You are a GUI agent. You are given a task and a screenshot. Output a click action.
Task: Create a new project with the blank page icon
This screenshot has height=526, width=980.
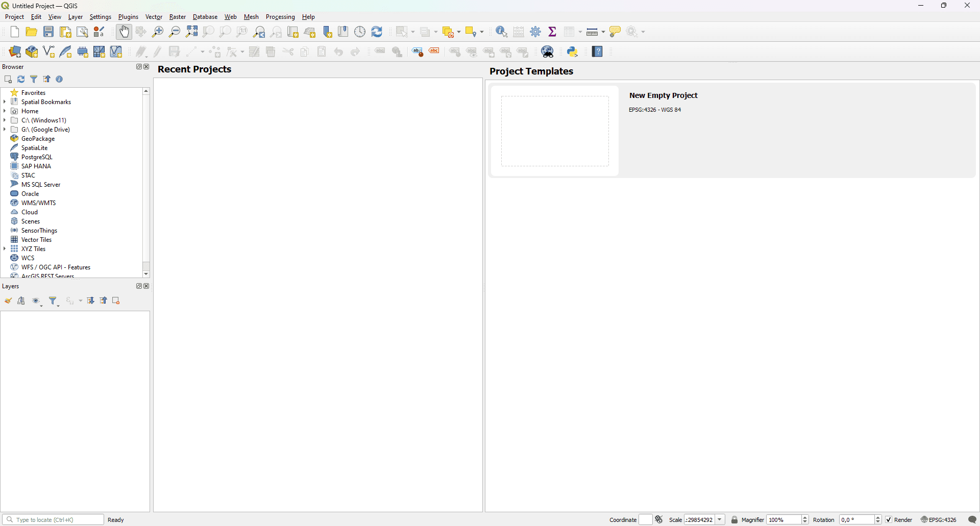[x=14, y=32]
